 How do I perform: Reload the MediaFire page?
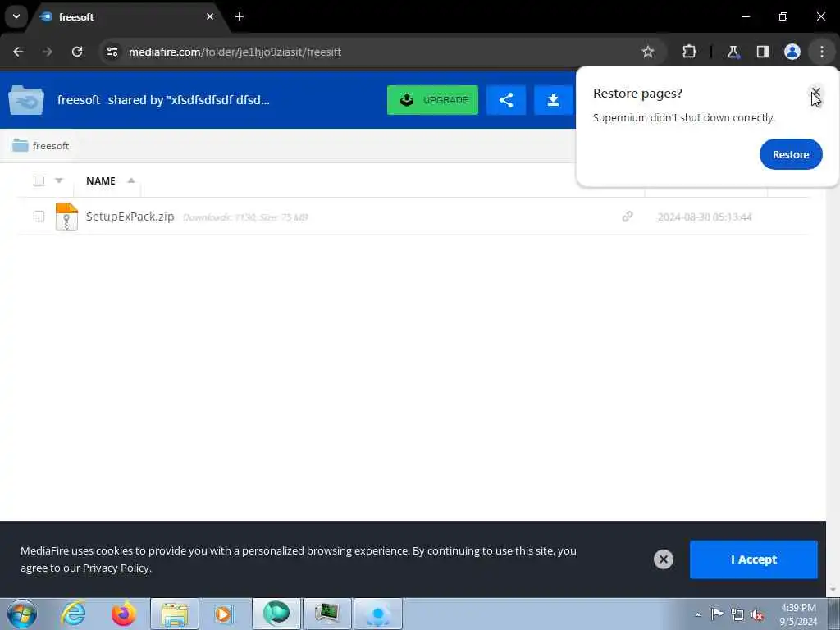(77, 52)
